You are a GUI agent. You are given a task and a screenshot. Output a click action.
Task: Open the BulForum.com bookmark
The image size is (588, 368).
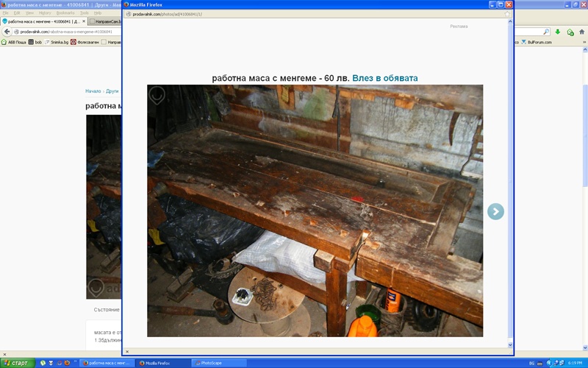click(539, 42)
